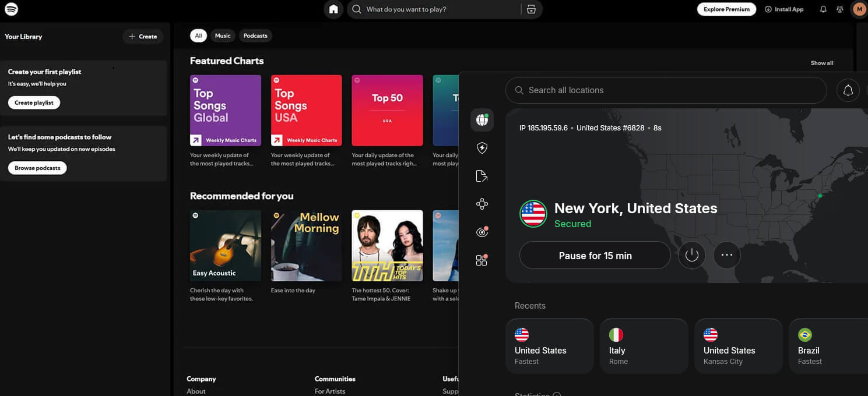The image size is (868, 396).
Task: Open the Mellow Morning playlist
Action: pyautogui.click(x=307, y=246)
